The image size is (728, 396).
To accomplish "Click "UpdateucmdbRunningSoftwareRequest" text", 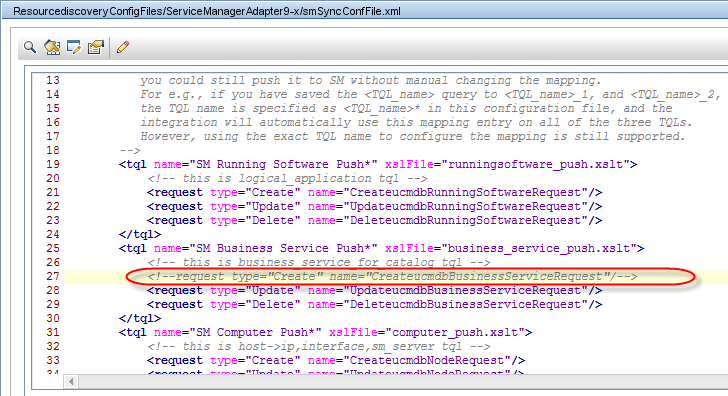I will [x=465, y=206].
